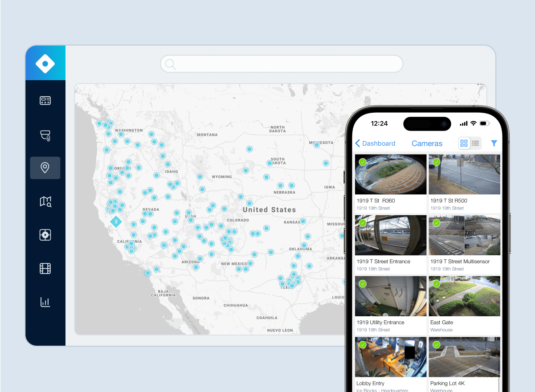Viewport: 535px width, 392px height.
Task: Toggle the check on 1919 T St R360
Action: click(363, 162)
